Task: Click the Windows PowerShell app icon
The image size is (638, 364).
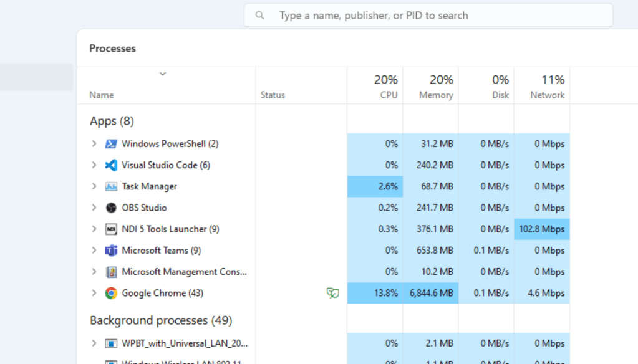Action: (x=110, y=144)
